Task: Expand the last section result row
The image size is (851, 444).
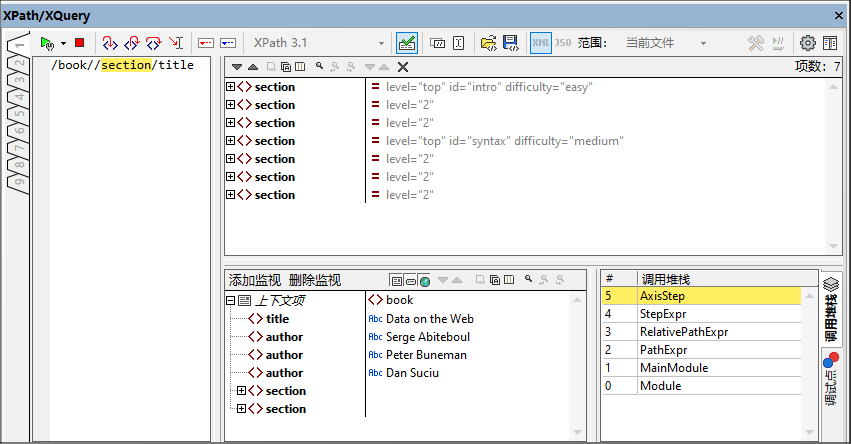Action: click(231, 194)
